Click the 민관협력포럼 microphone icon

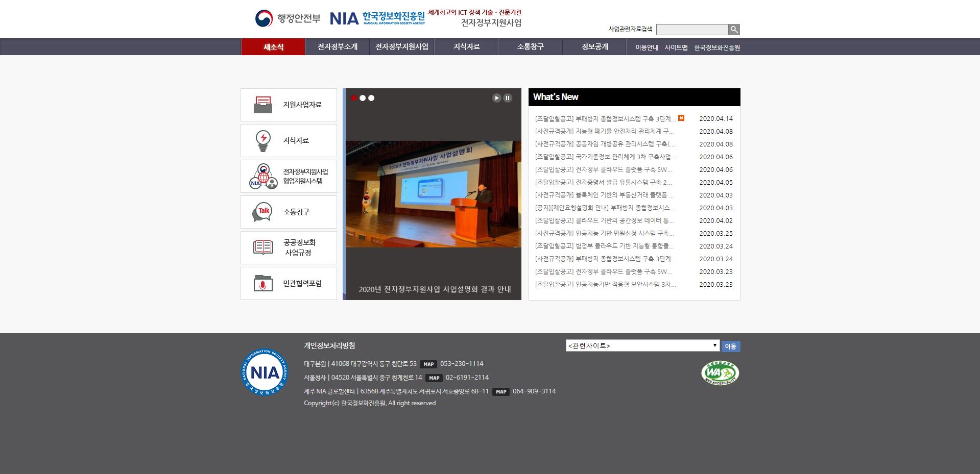(x=263, y=283)
